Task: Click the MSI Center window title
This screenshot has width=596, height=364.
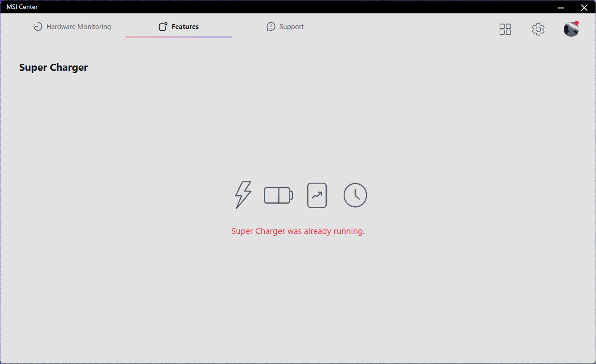Action: pos(22,7)
